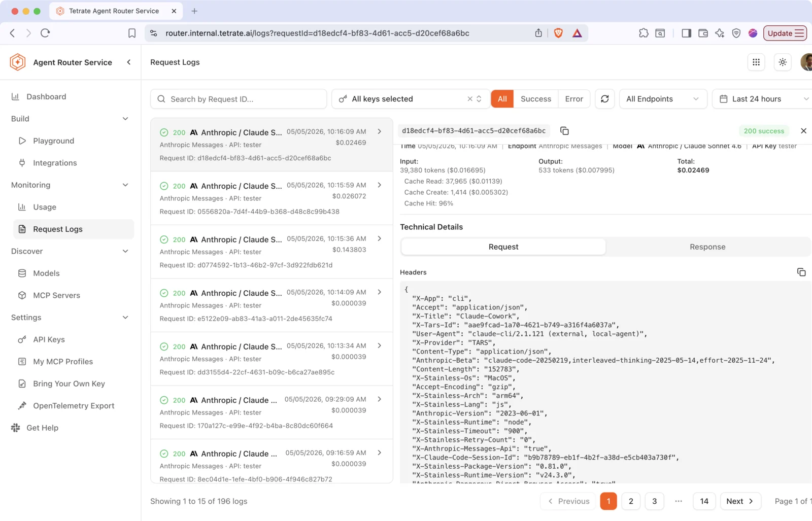
Task: Go to page 2 of logs
Action: click(x=631, y=501)
